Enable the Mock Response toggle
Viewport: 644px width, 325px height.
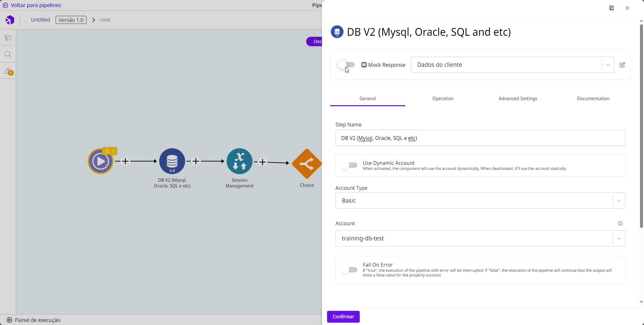tap(347, 65)
